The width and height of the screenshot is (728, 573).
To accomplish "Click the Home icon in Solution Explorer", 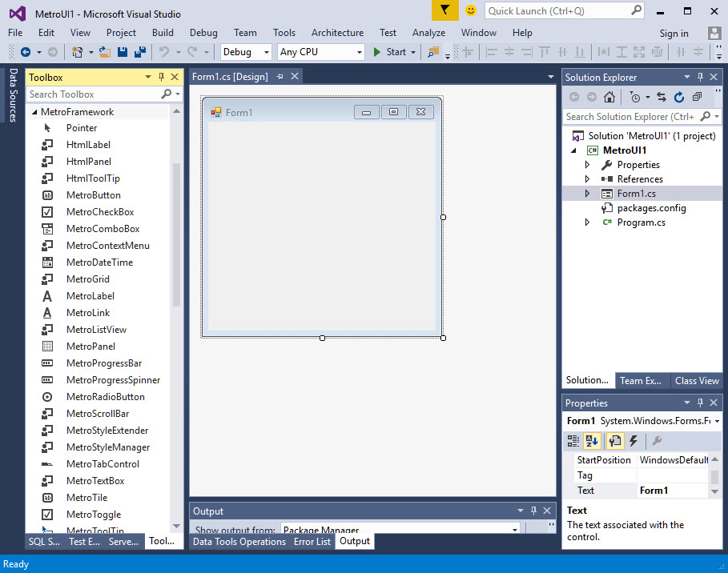I will tap(609, 97).
